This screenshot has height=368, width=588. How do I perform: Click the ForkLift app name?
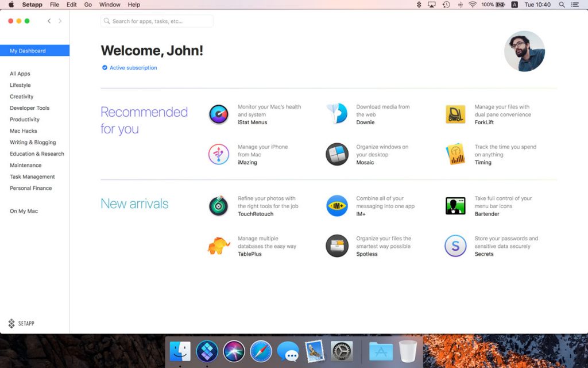pos(484,122)
